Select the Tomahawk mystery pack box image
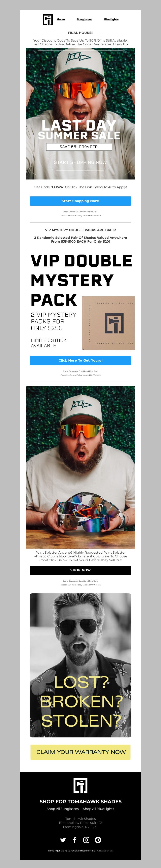 (108, 323)
